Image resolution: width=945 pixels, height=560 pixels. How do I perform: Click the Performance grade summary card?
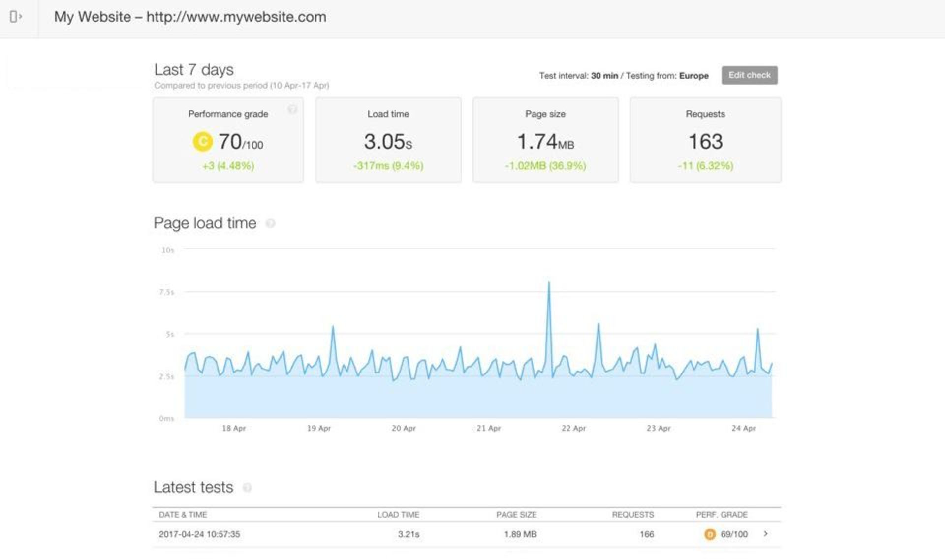(228, 140)
